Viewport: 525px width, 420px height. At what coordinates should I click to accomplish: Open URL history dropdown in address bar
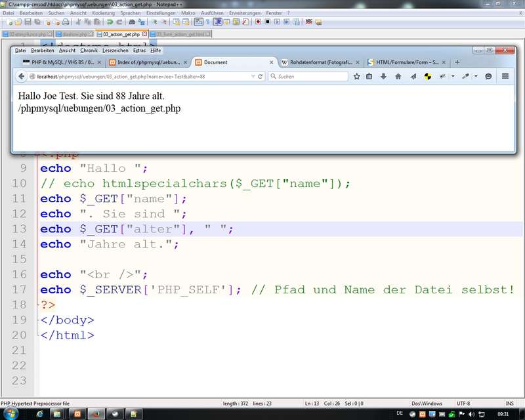tap(253, 77)
